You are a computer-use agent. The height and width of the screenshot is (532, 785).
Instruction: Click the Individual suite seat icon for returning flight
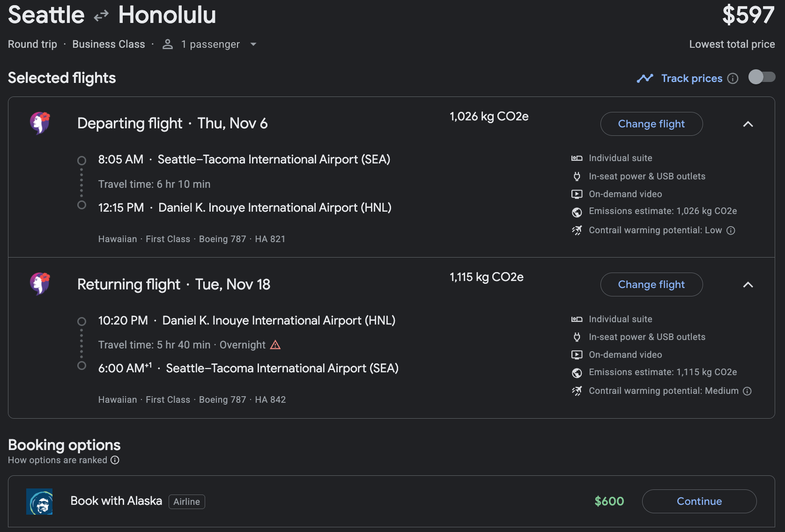tap(577, 319)
